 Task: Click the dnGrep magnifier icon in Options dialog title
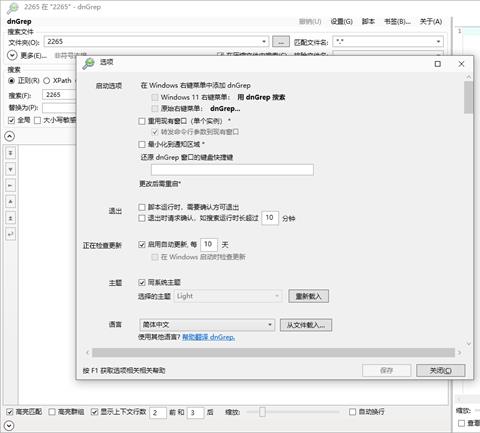point(89,63)
